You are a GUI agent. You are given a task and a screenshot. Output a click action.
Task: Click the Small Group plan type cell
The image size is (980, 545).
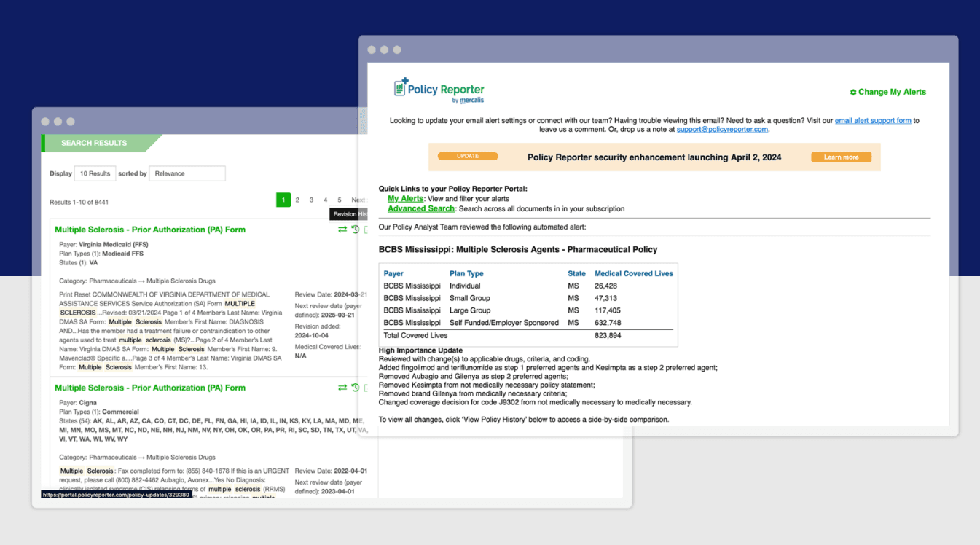tap(470, 298)
